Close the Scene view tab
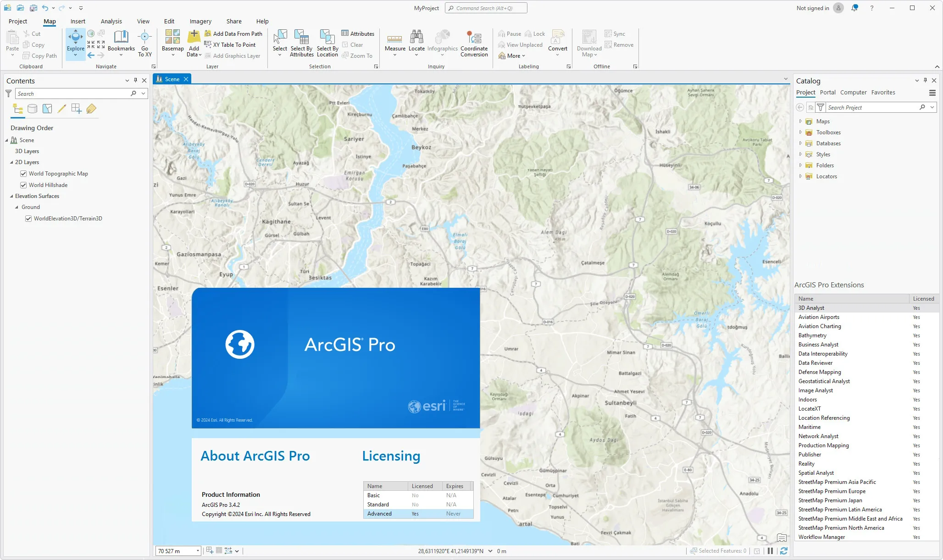Viewport: 943px width, 560px height. coord(186,79)
